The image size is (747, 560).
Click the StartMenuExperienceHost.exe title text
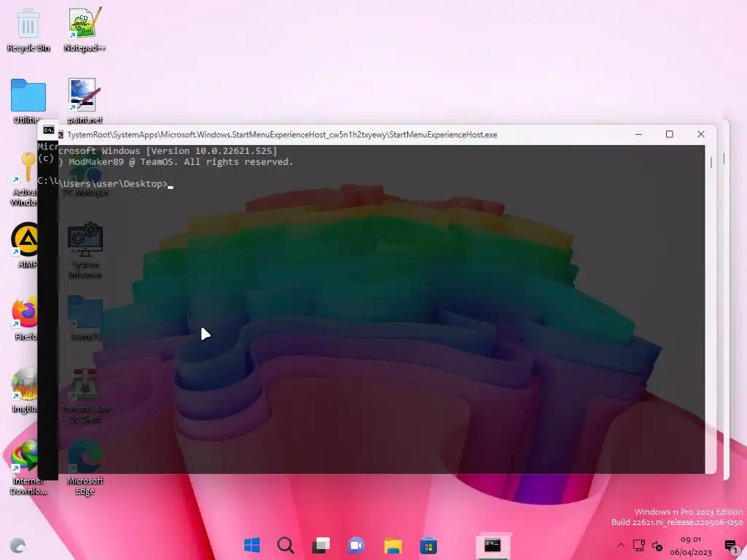pyautogui.click(x=282, y=135)
